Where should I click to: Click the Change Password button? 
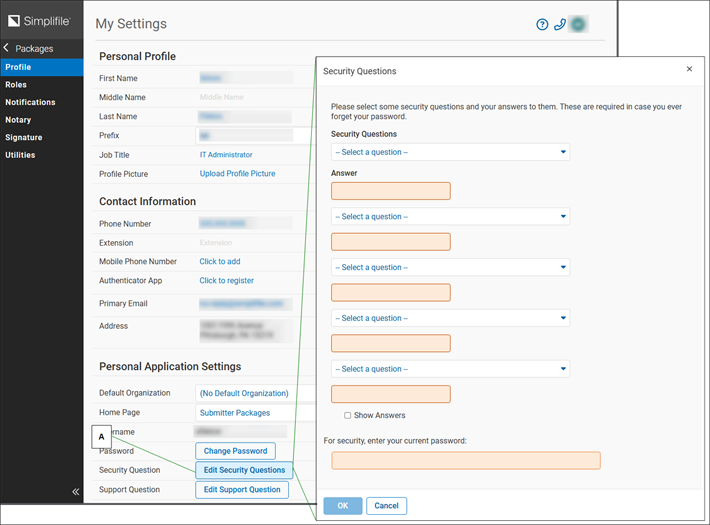(x=235, y=451)
